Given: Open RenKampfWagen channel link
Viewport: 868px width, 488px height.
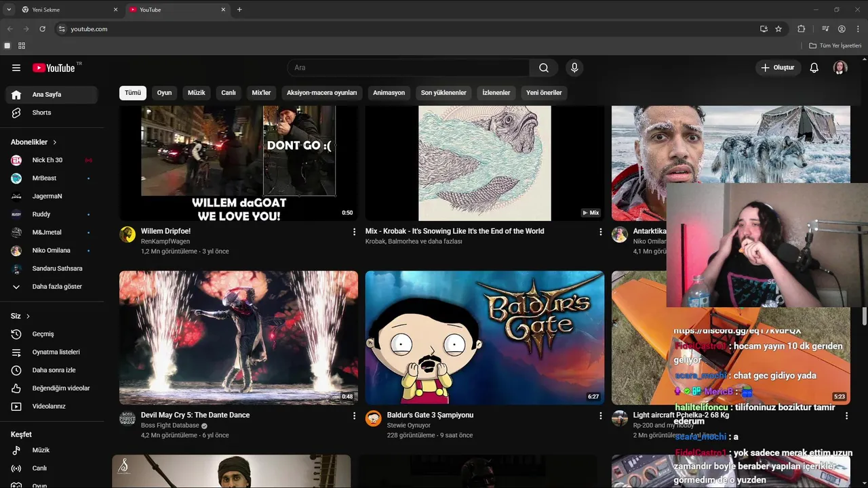Looking at the screenshot, I should (x=165, y=241).
